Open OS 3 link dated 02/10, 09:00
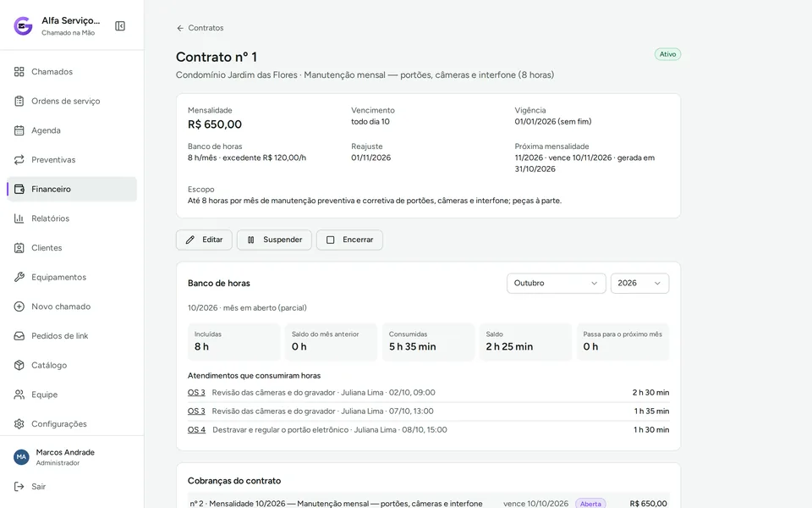The width and height of the screenshot is (812, 508). (x=196, y=392)
